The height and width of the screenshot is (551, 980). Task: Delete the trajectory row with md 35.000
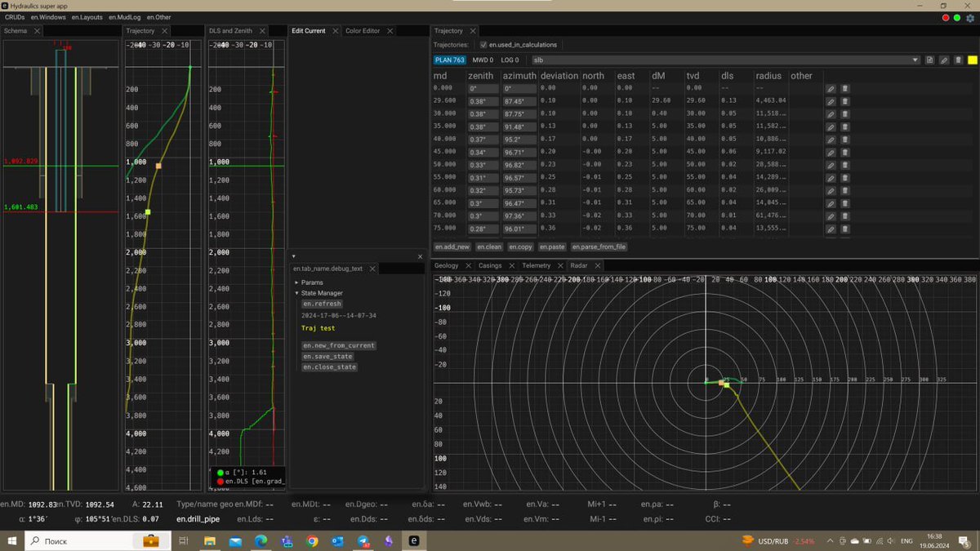click(845, 127)
